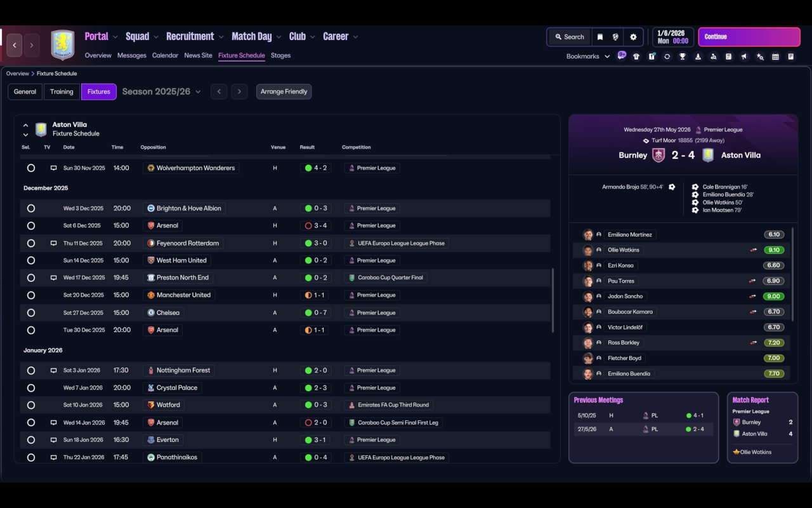
Task: Click the Search button
Action: point(569,37)
